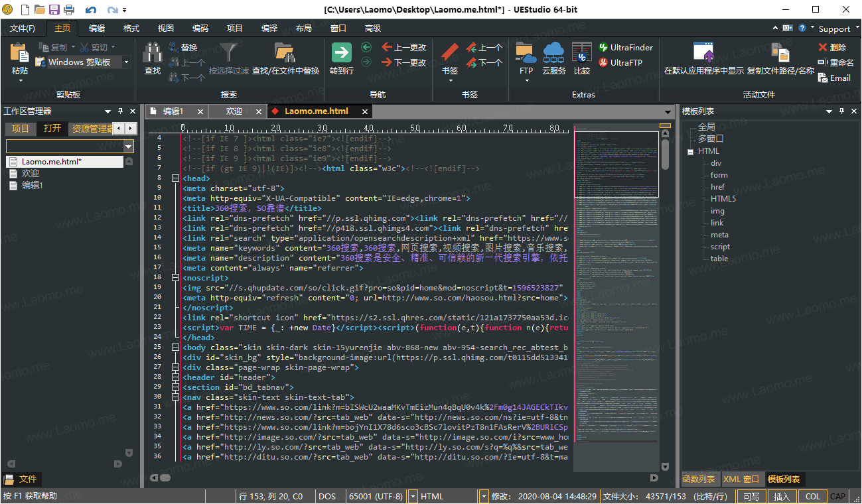This screenshot has height=504, width=862.
Task: Open the 文件(F) menu
Action: pyautogui.click(x=23, y=28)
